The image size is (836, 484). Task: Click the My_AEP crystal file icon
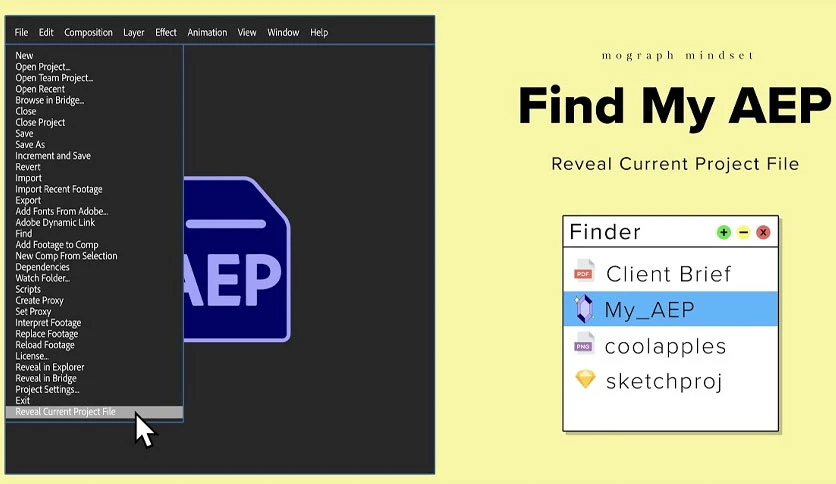pos(584,309)
